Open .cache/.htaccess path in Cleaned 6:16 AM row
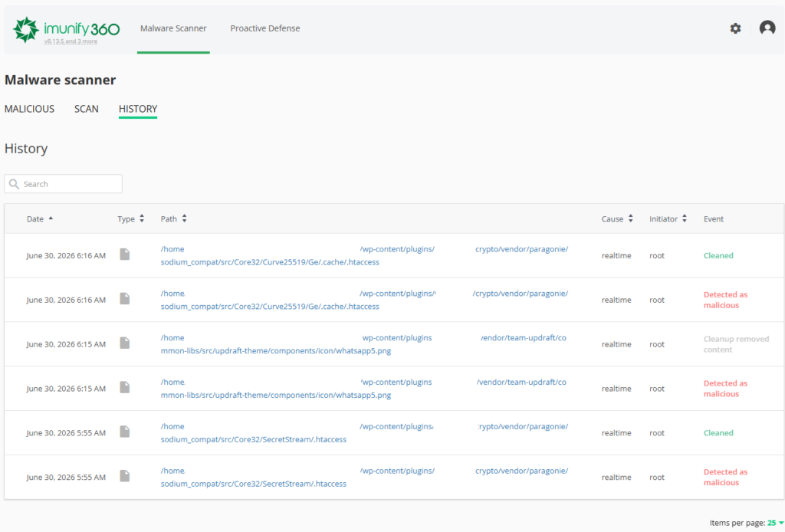This screenshot has width=785, height=532. [x=364, y=255]
